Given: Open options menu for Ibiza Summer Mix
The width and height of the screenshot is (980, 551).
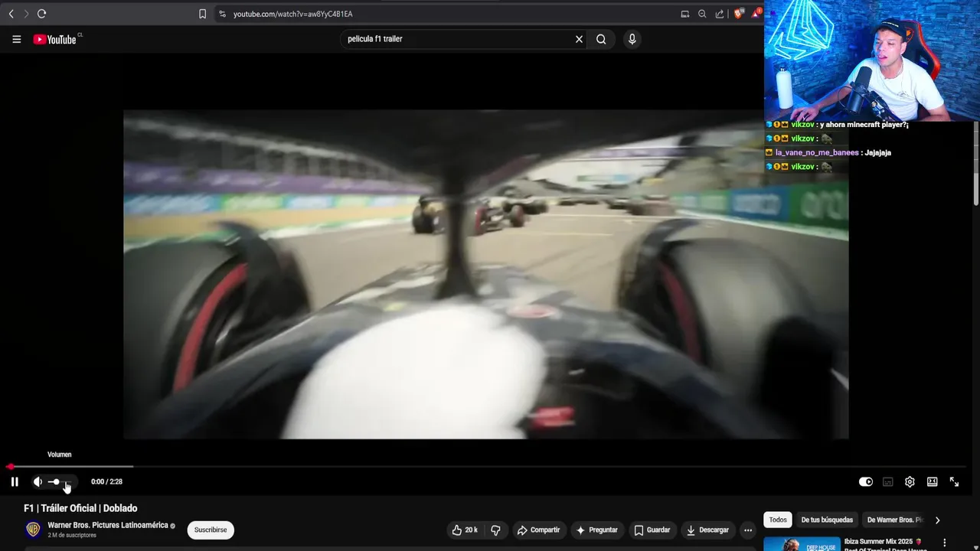Looking at the screenshot, I should (945, 543).
